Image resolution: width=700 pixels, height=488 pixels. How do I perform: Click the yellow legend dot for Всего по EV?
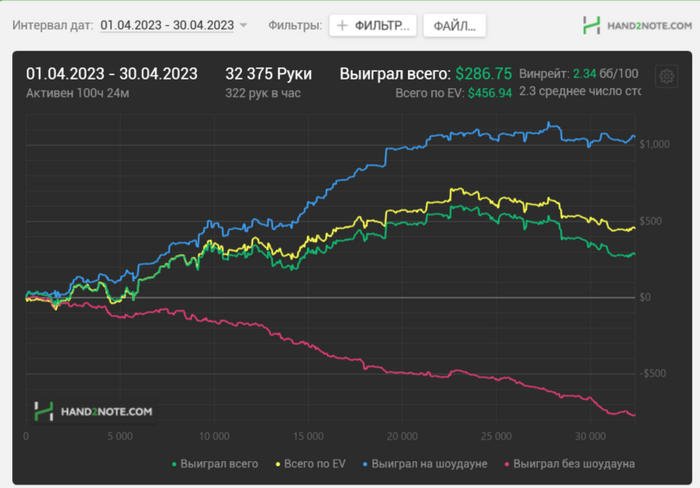[x=278, y=464]
